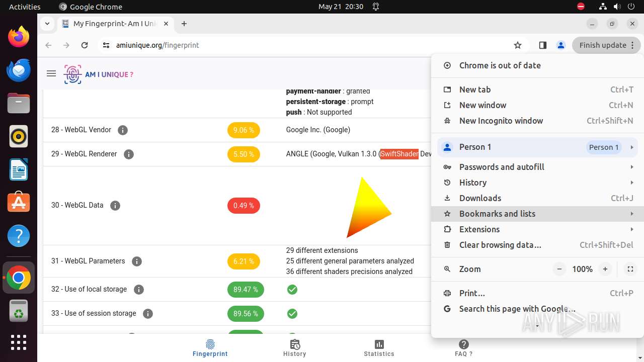The width and height of the screenshot is (644, 362).
Task: Launch LibreOffice Writer from dock
Action: pos(19,169)
